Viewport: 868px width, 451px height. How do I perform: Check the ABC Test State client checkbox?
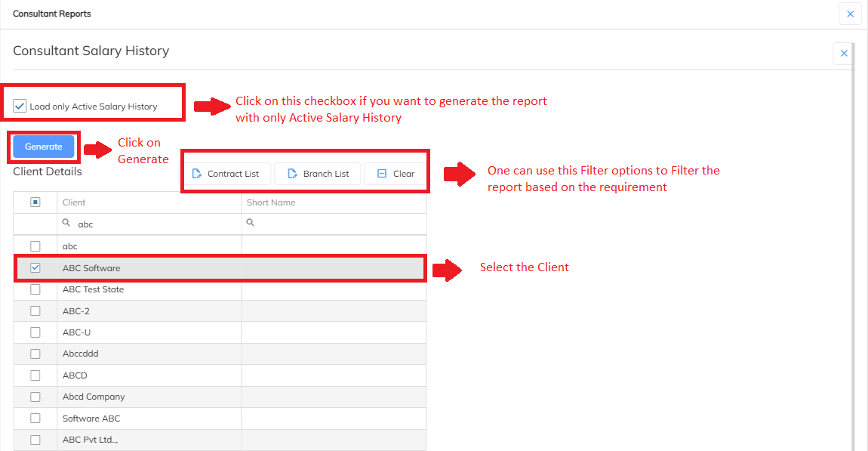point(35,289)
